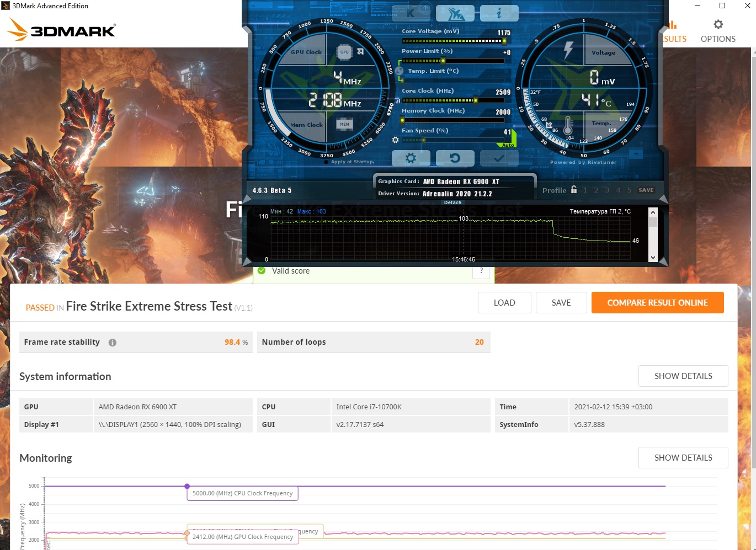This screenshot has height=550, width=756.
Task: Select Afterburner profile slot 2
Action: (x=596, y=190)
